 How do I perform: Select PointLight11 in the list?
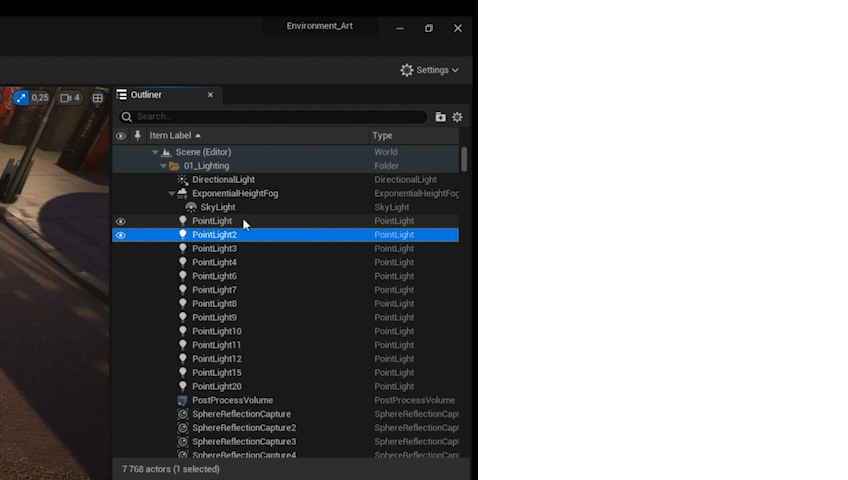coord(217,345)
